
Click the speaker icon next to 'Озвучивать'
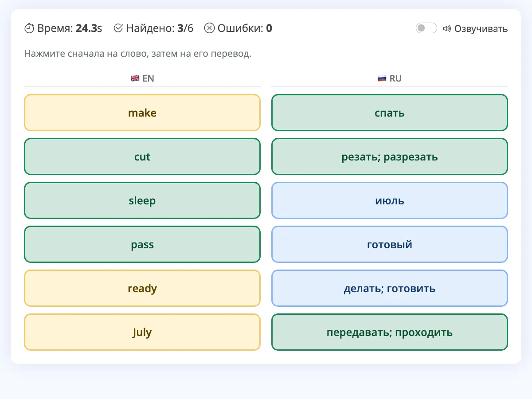(x=447, y=29)
